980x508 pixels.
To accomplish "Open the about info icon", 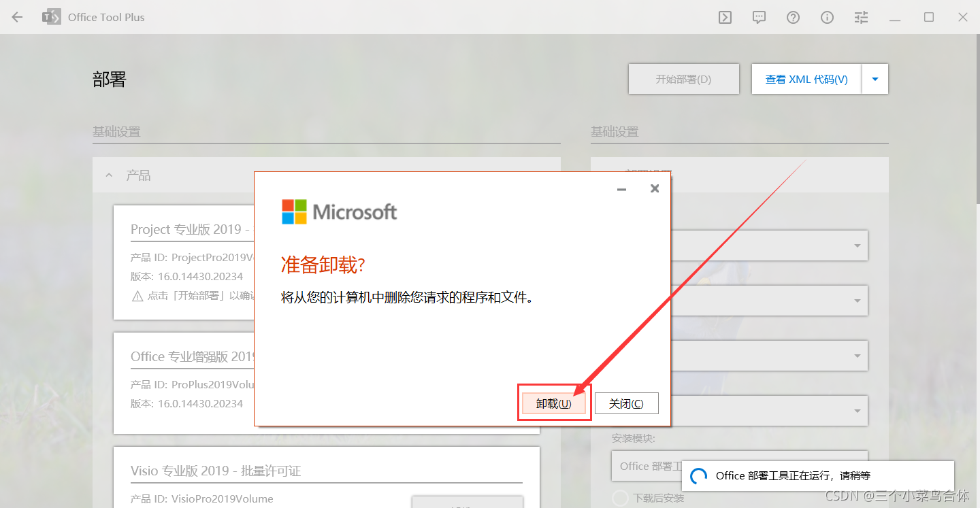I will [827, 17].
